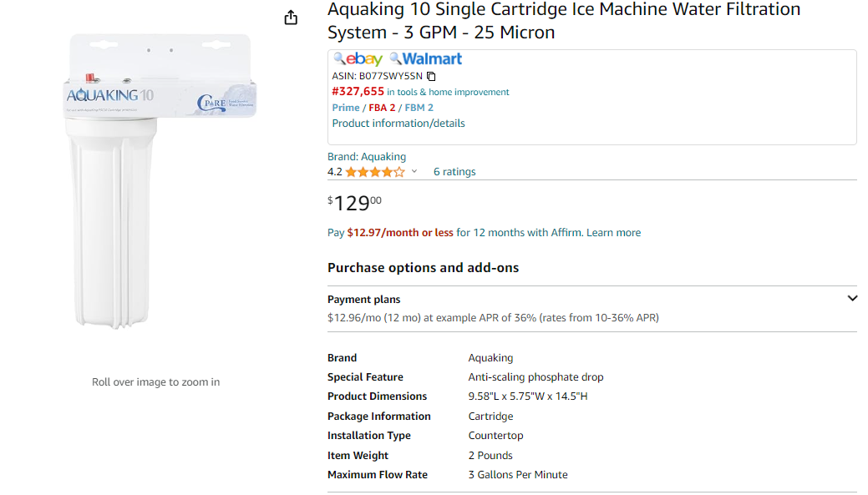The image size is (868, 495).
Task: Click Learn more about Affirm payments
Action: pyautogui.click(x=613, y=233)
